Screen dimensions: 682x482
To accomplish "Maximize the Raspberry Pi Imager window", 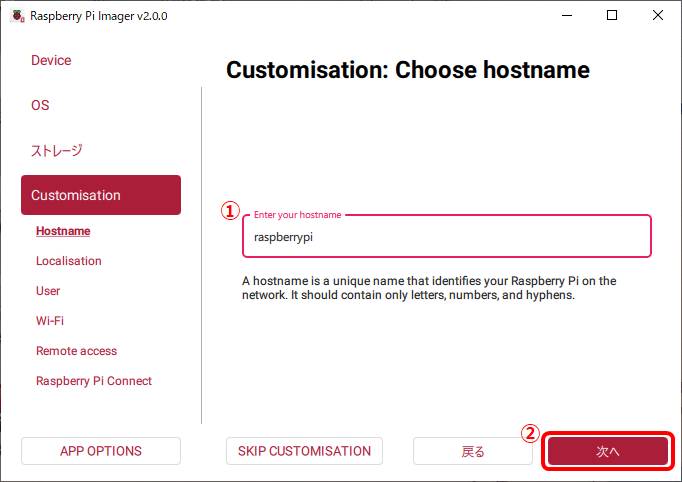I will (x=612, y=15).
